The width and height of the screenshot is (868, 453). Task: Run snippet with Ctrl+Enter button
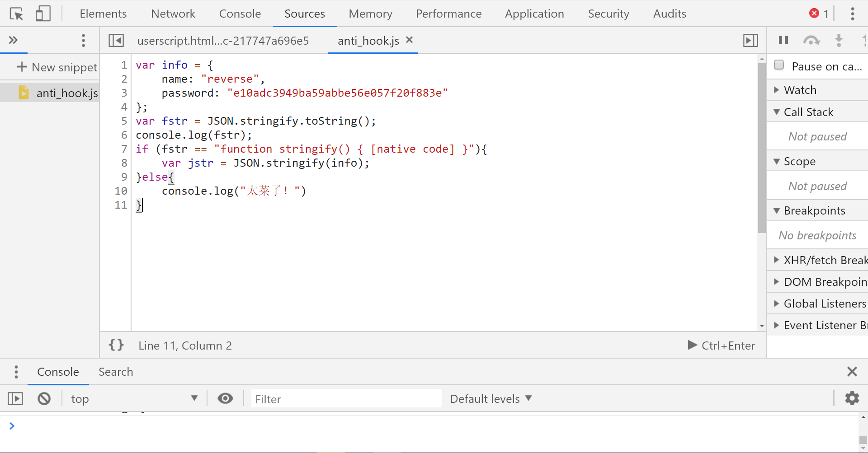tap(721, 346)
